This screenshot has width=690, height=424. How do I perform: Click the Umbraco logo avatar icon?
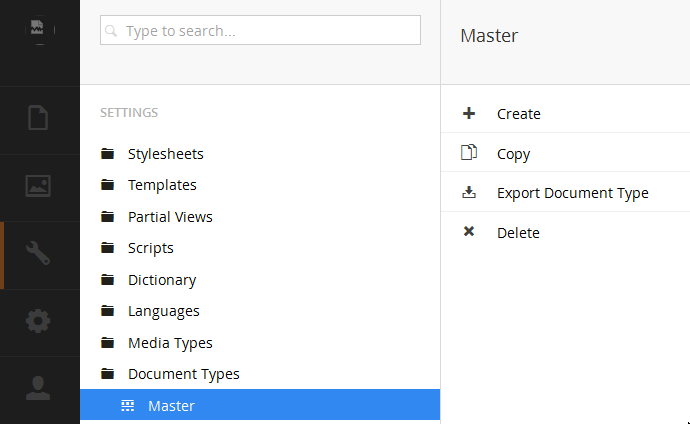point(39,29)
